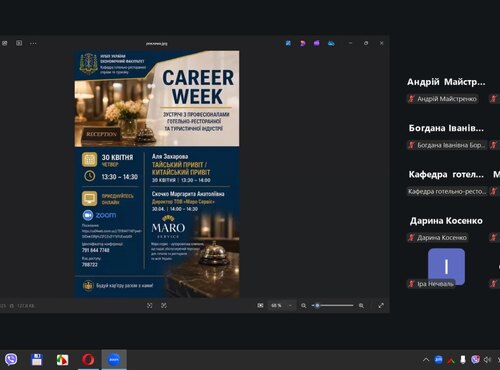Open the red-green app icon in the taskbar
The height and width of the screenshot is (370, 500).
(62, 360)
